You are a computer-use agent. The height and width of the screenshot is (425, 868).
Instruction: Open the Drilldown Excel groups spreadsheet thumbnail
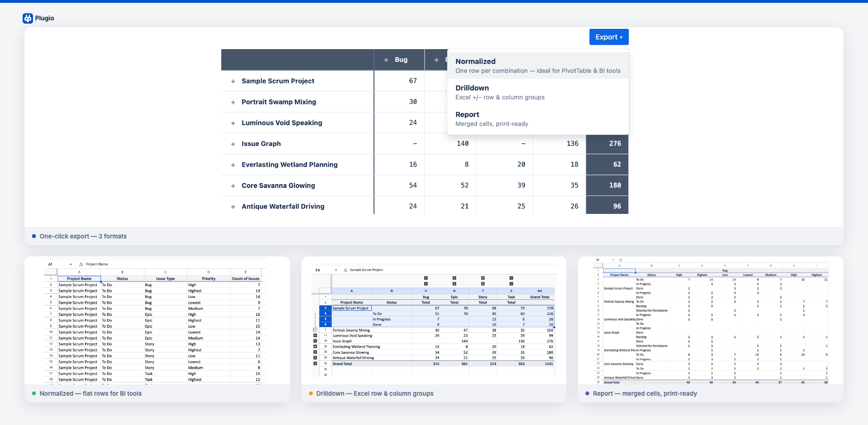coord(434,321)
